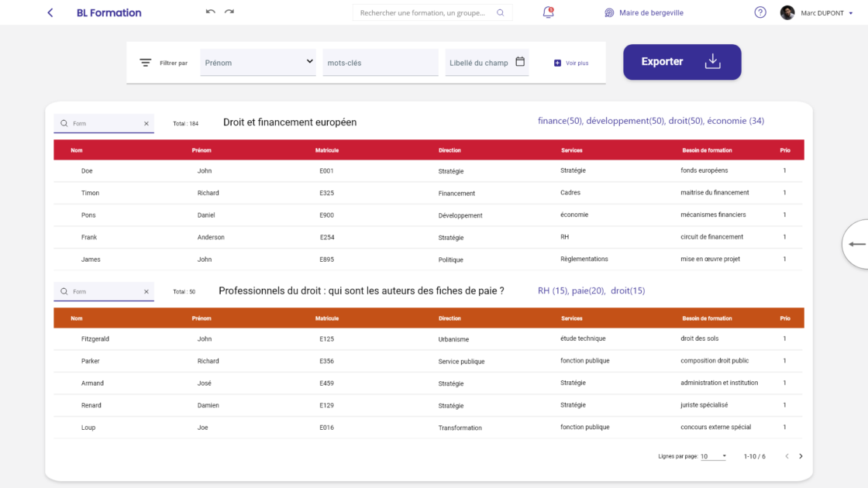Go back using the top-left arrow
The image size is (868, 488).
point(50,12)
